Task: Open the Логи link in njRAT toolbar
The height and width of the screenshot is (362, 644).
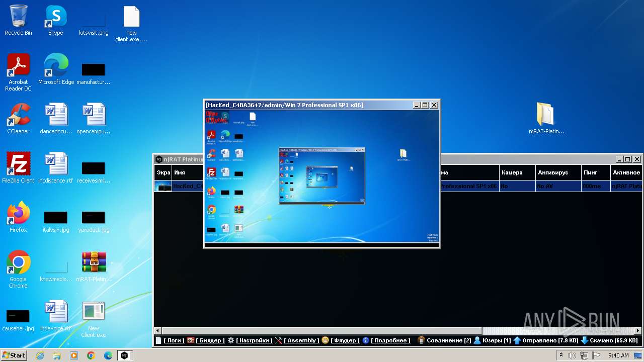Action: tap(174, 340)
